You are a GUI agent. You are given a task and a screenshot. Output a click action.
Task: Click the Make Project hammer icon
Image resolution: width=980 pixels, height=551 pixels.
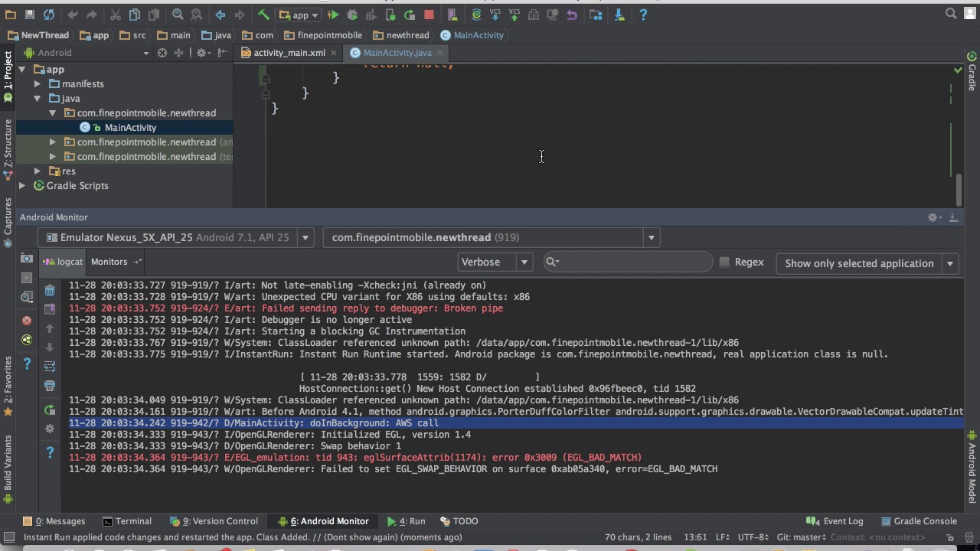[263, 15]
